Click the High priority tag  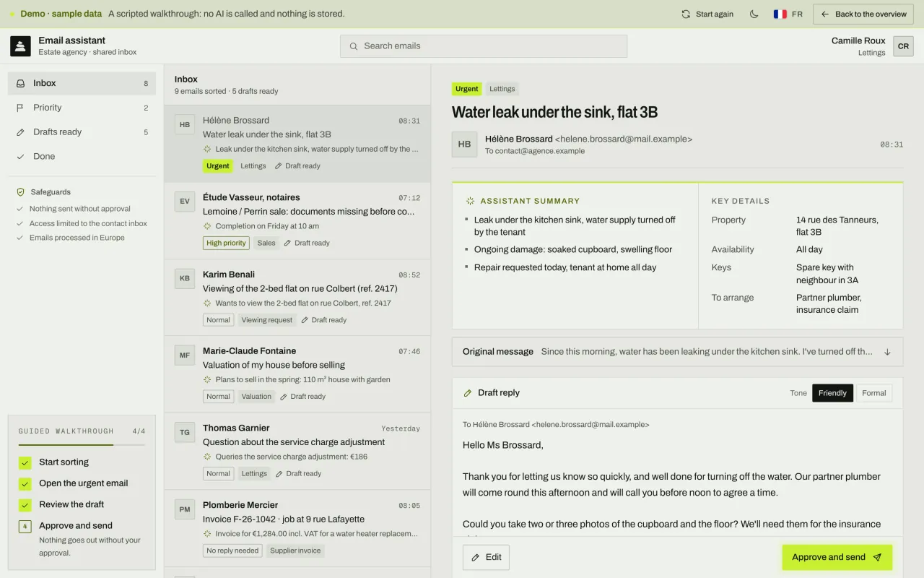click(x=226, y=243)
